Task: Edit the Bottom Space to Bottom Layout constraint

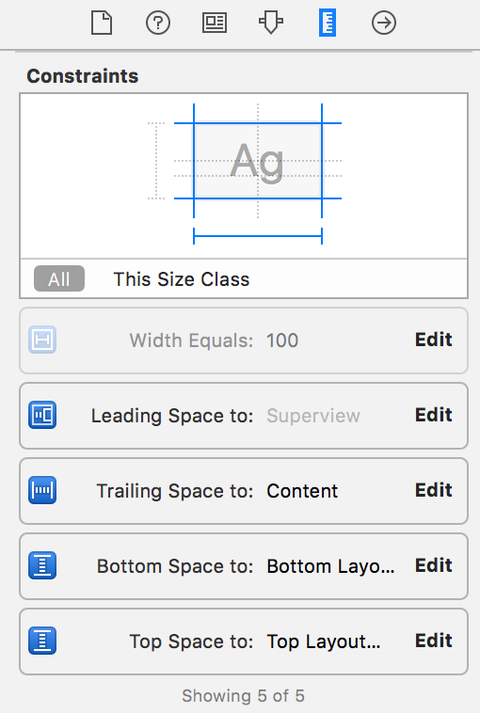Action: [x=433, y=565]
